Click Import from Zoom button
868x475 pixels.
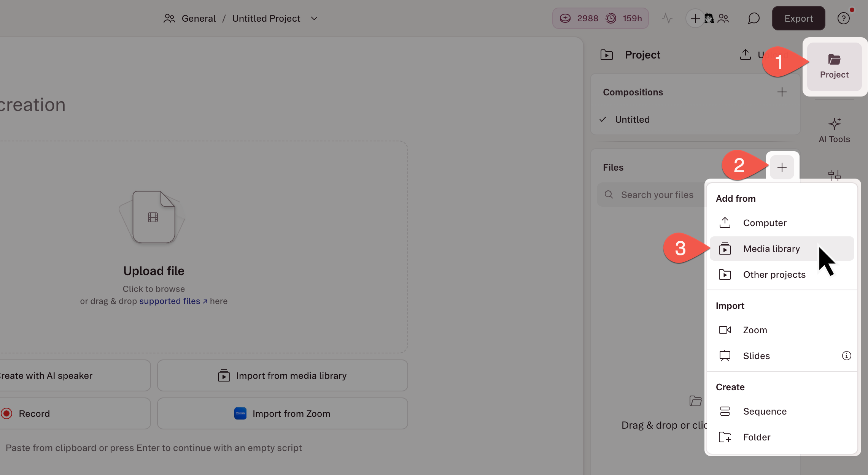coord(282,413)
